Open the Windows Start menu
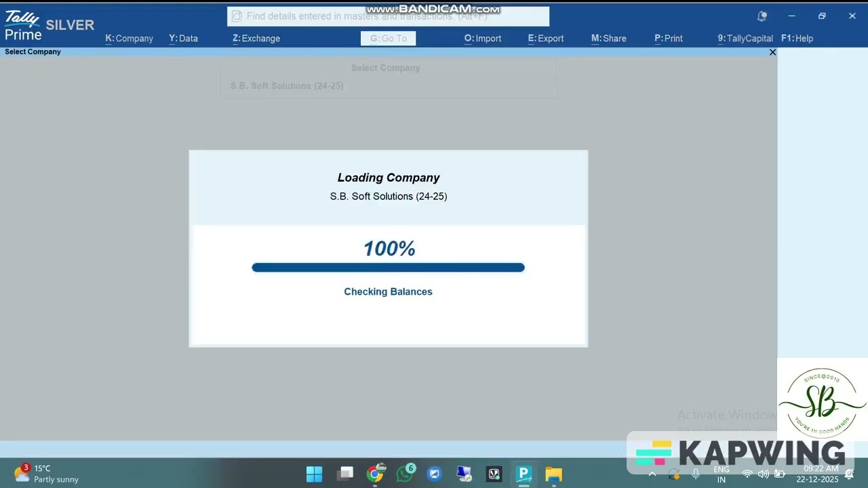This screenshot has width=868, height=488. [x=315, y=474]
